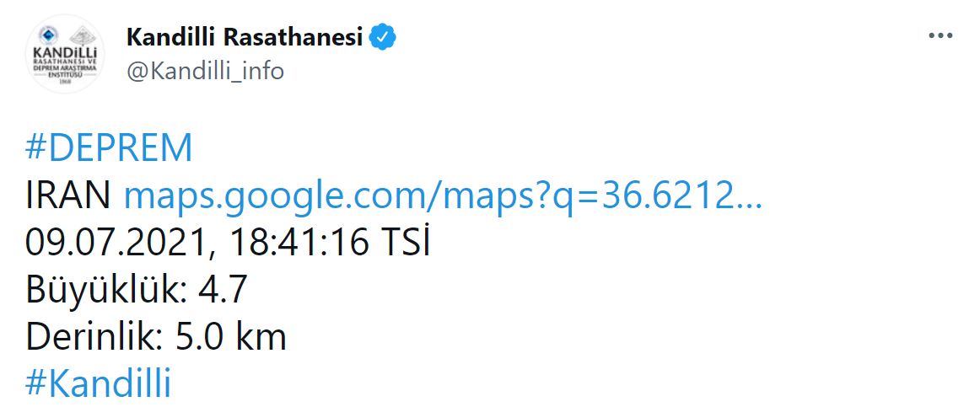Screen dimensions: 980x407
Task: Click blank tweet area right of Derinlik line
Action: pyautogui.click(x=590, y=337)
